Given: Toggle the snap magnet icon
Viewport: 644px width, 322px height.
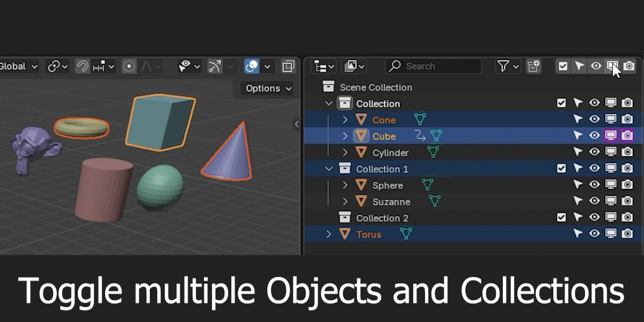Looking at the screenshot, I should tap(82, 67).
